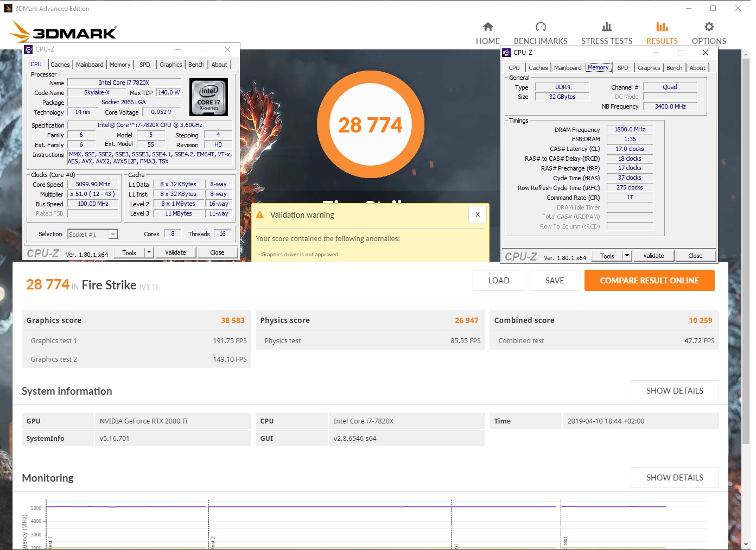Click DRAM Frequency value 1800.0 MHz

(x=630, y=129)
